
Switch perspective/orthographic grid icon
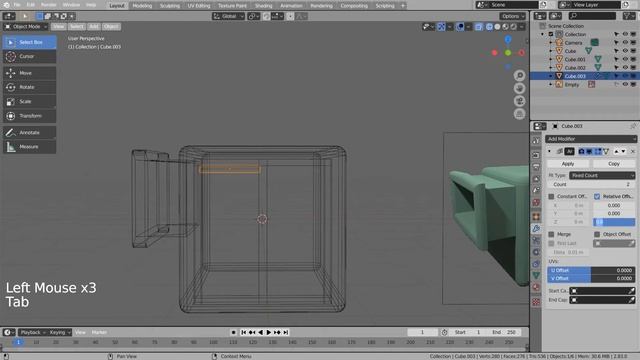tap(519, 113)
